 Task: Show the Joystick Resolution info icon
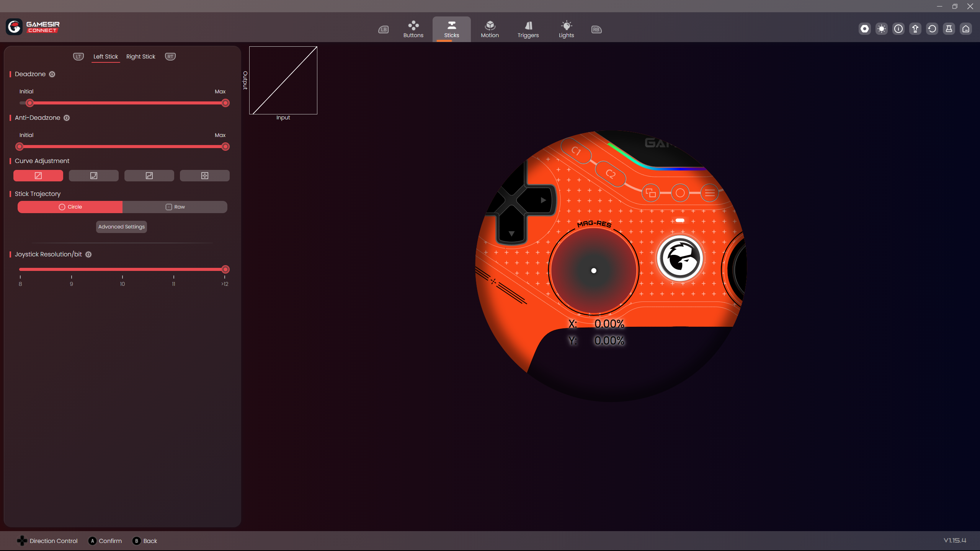(88, 254)
